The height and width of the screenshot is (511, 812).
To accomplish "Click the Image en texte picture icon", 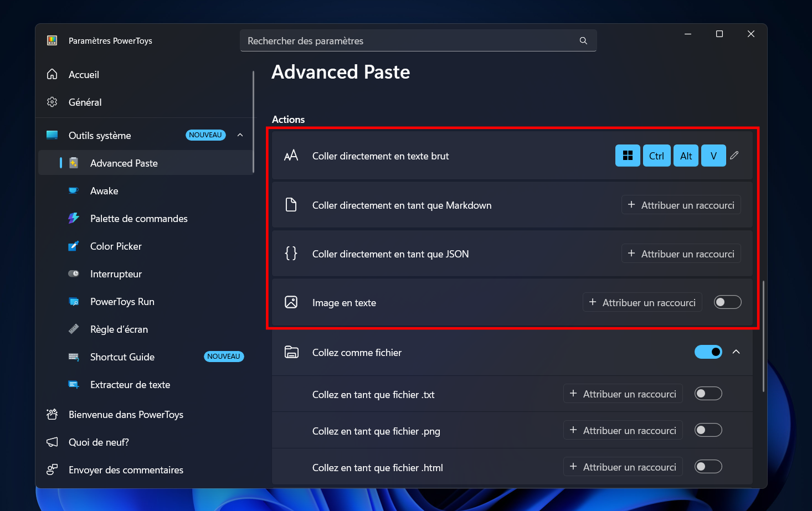I will click(x=291, y=302).
